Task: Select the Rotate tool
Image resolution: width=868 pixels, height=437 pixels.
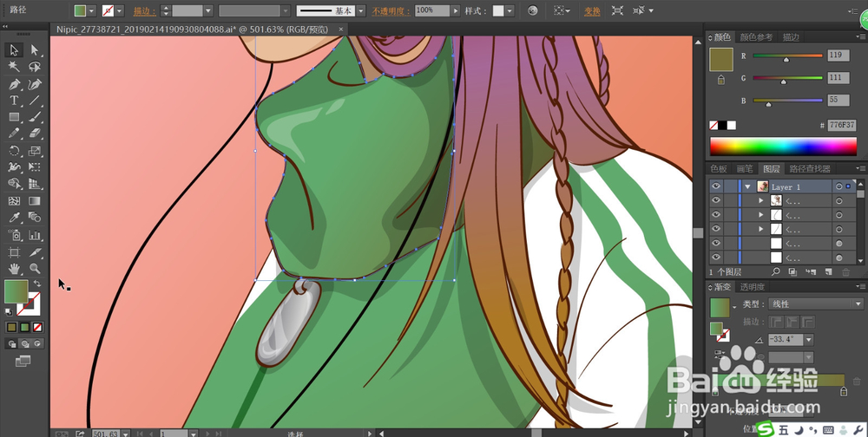Action: (14, 151)
